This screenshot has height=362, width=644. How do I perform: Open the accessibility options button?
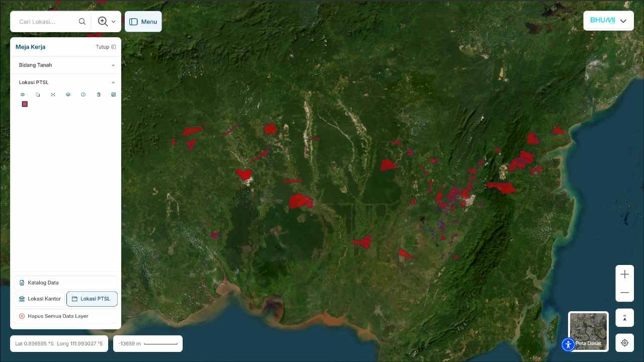coord(568,344)
